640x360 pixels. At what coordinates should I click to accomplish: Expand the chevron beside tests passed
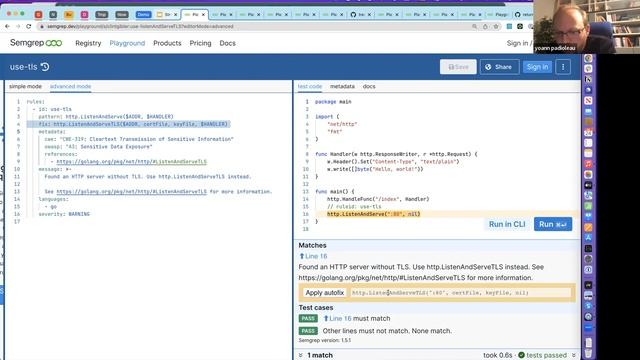tap(574, 355)
